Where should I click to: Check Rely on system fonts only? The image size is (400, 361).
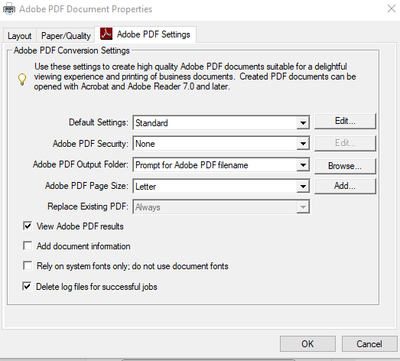click(x=27, y=266)
